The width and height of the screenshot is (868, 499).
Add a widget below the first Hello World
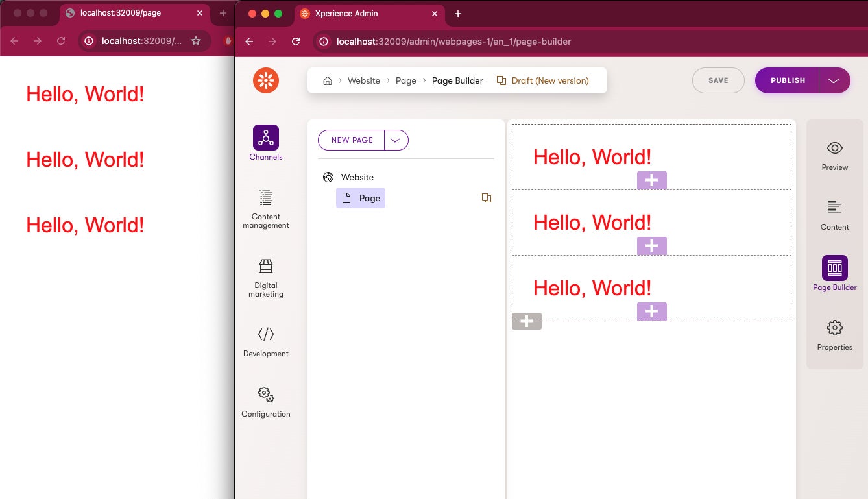point(651,180)
